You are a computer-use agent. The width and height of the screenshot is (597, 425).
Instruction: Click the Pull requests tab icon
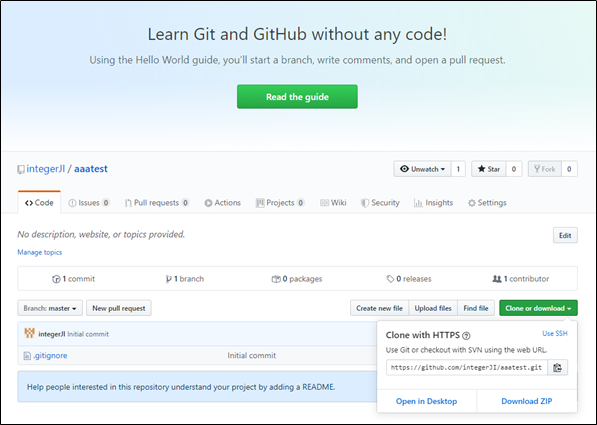pyautogui.click(x=128, y=203)
